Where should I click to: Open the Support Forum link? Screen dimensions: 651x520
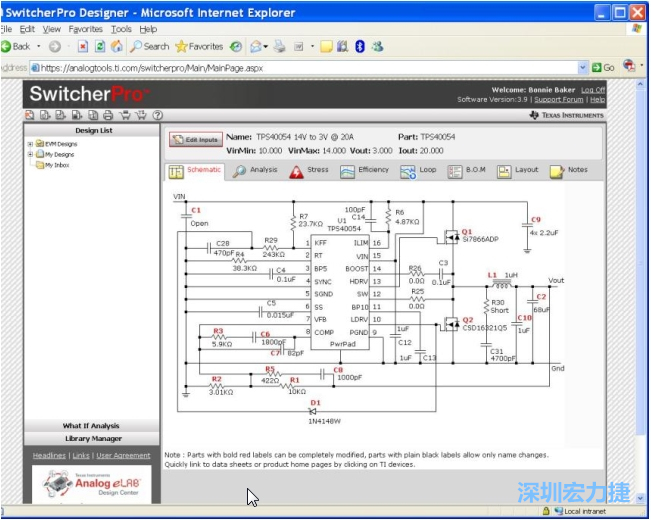558,100
